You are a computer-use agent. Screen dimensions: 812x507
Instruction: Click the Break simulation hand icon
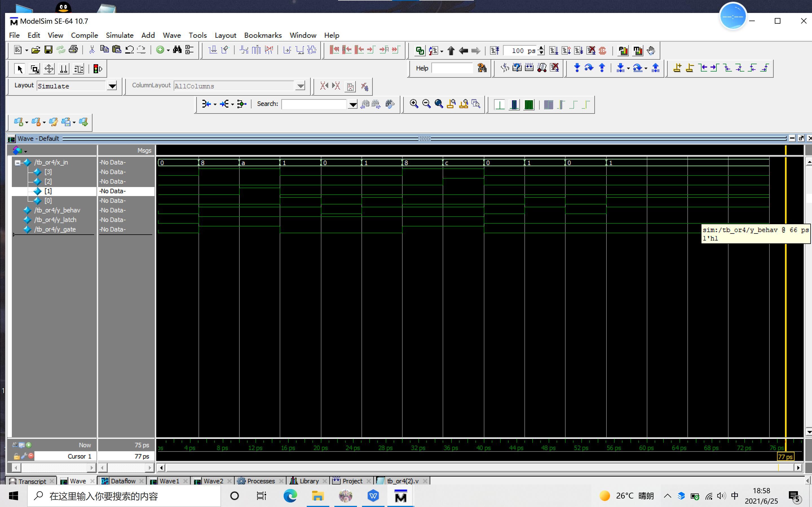click(651, 51)
